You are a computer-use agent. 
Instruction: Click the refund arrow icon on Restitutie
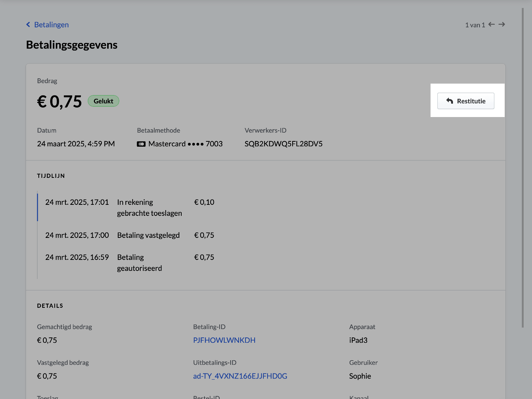point(450,101)
